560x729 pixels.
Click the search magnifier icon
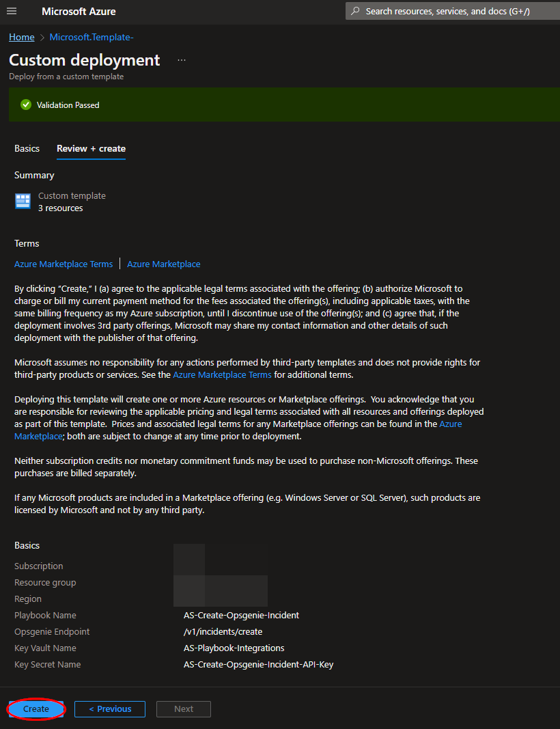pos(355,11)
